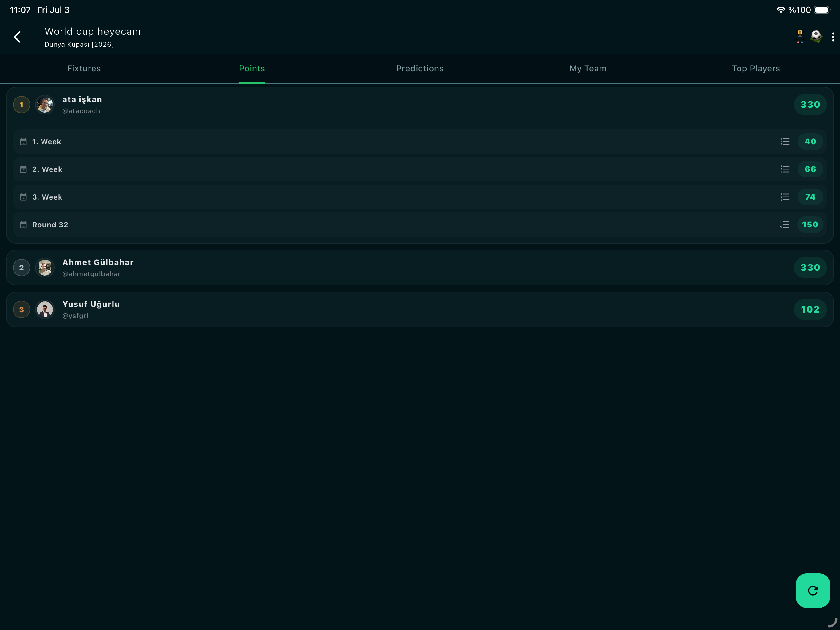The image size is (840, 630).
Task: Open the Top Players tab
Action: tap(756, 68)
